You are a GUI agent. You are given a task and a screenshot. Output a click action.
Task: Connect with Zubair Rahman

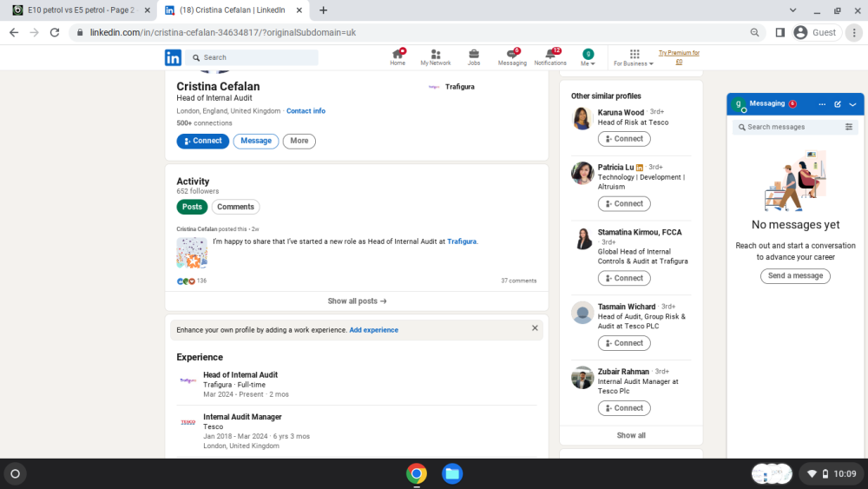624,408
